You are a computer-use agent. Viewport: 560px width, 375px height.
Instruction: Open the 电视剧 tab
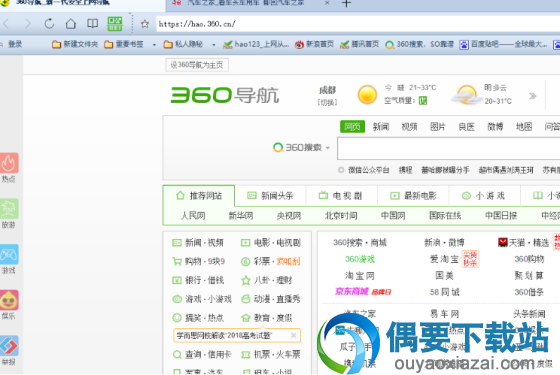tap(341, 196)
